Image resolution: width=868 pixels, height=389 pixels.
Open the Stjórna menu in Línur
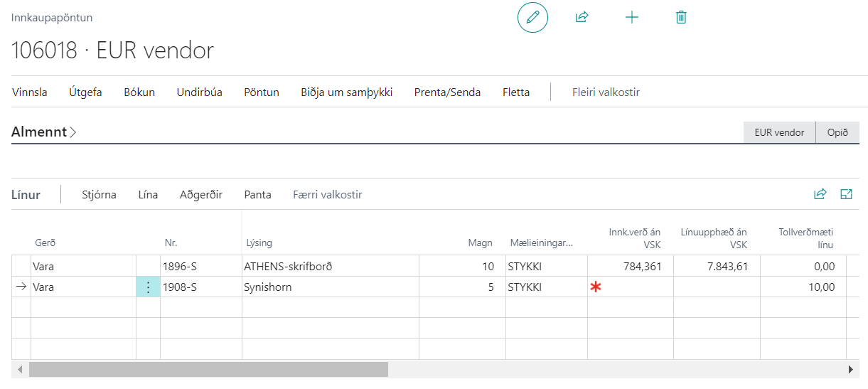tap(99, 195)
